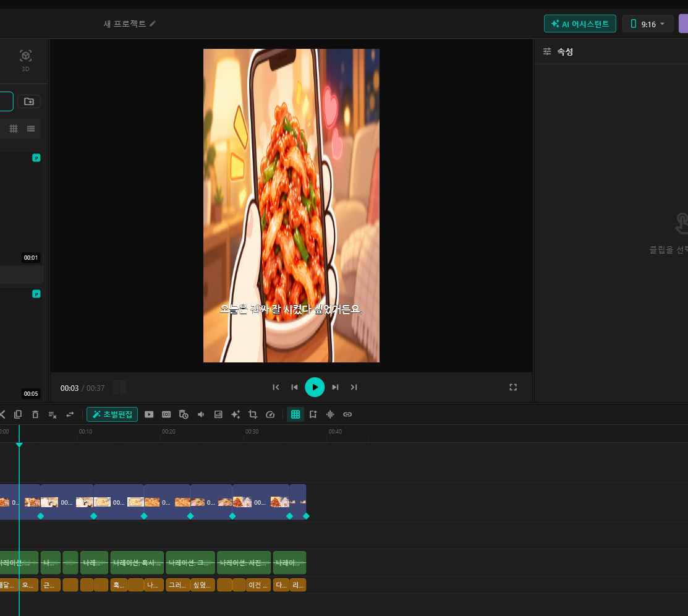The image size is (688, 616).
Task: Play the video preview
Action: tap(315, 387)
